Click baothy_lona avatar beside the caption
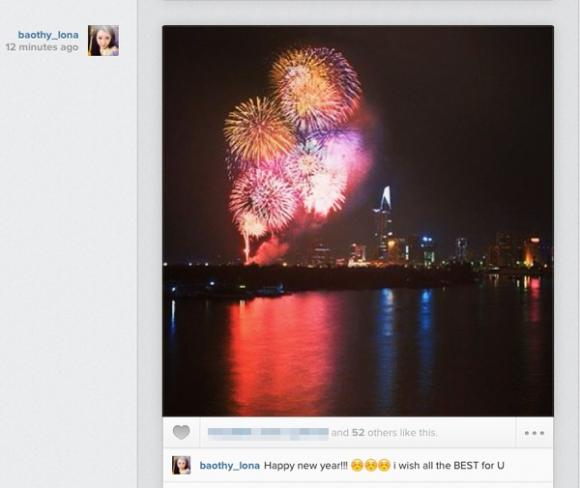 (182, 465)
